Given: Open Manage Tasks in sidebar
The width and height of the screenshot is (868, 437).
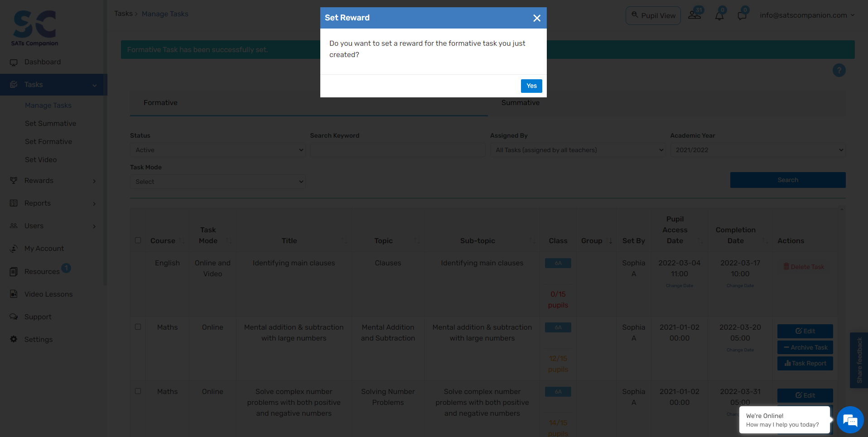Looking at the screenshot, I should [48, 106].
